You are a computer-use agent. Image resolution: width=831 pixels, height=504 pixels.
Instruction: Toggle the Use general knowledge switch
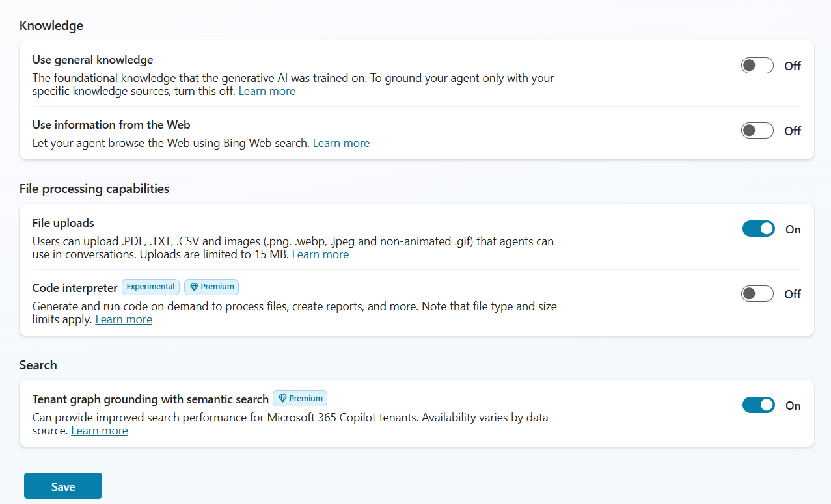(757, 66)
